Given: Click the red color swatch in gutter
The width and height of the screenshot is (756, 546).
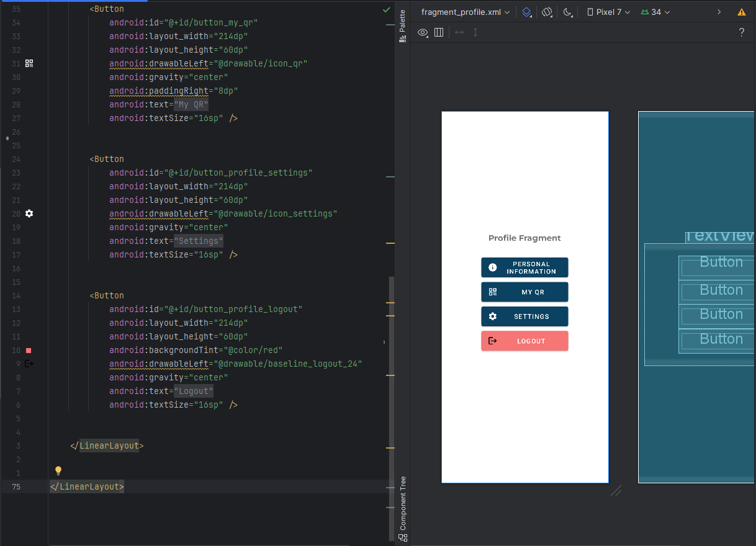Looking at the screenshot, I should click(29, 351).
